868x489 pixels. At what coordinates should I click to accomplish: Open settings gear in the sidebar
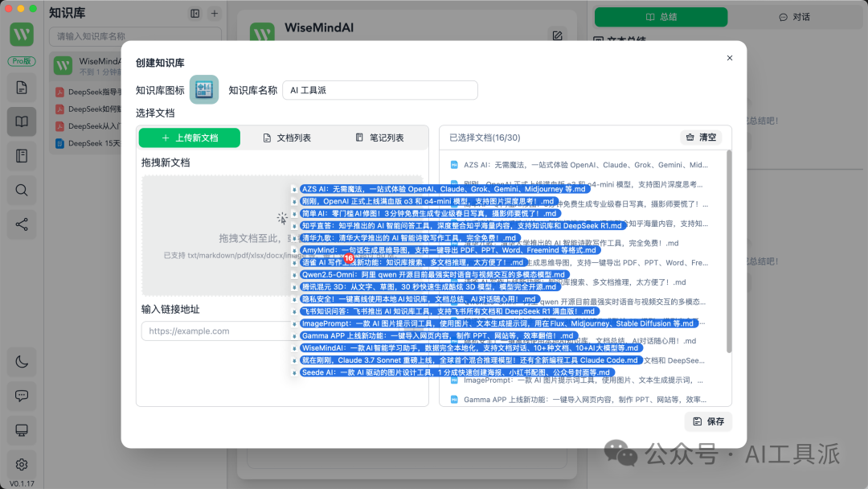click(22, 465)
